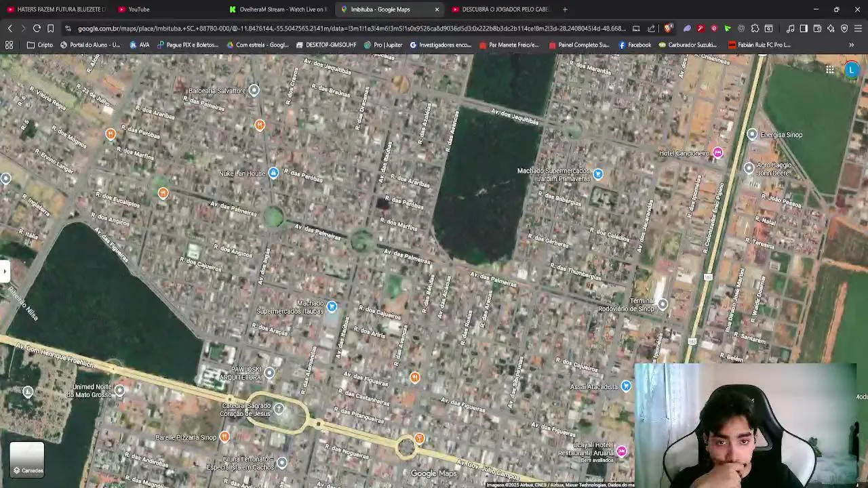This screenshot has height=488, width=868.
Task: Open Barbearia Salvattore map pin
Action: tap(254, 90)
